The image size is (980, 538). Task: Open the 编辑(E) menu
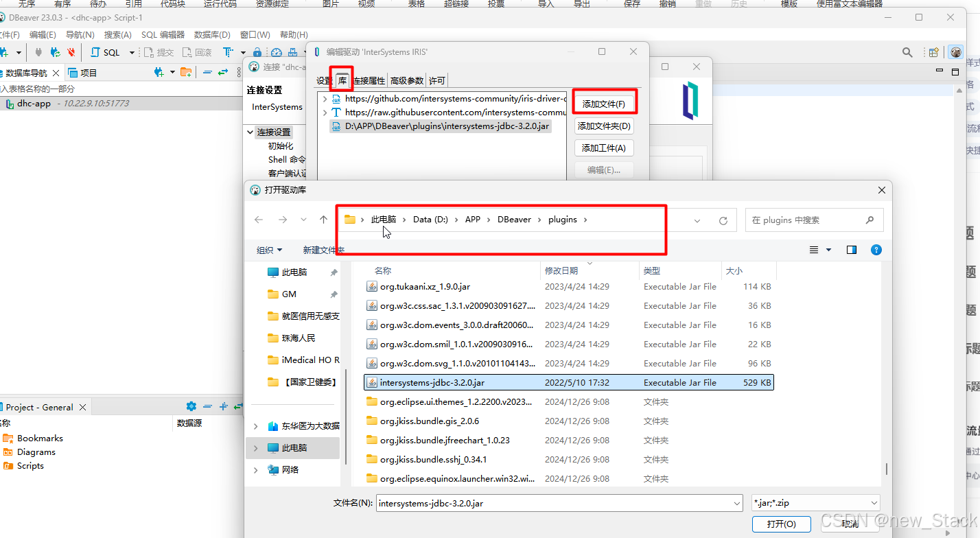click(x=43, y=34)
